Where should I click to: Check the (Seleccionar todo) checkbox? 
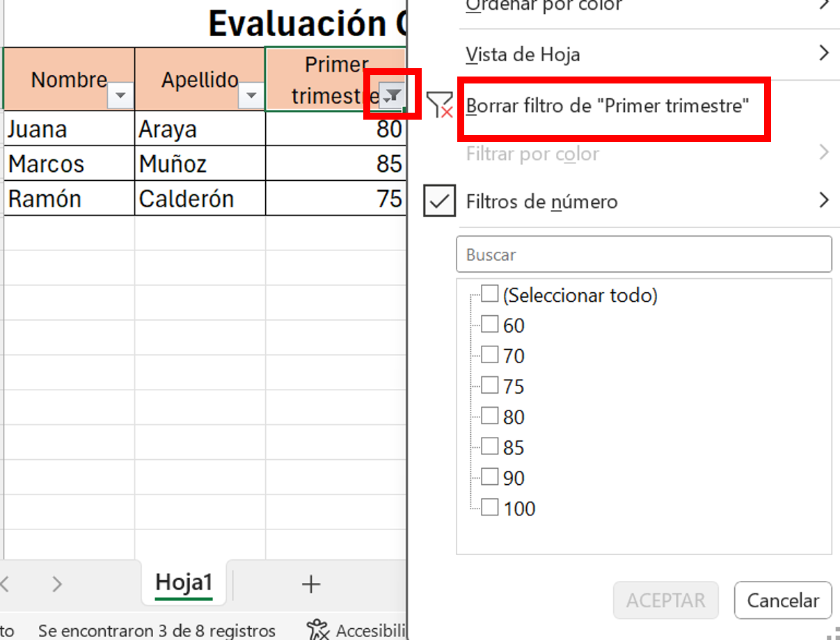[x=490, y=294]
